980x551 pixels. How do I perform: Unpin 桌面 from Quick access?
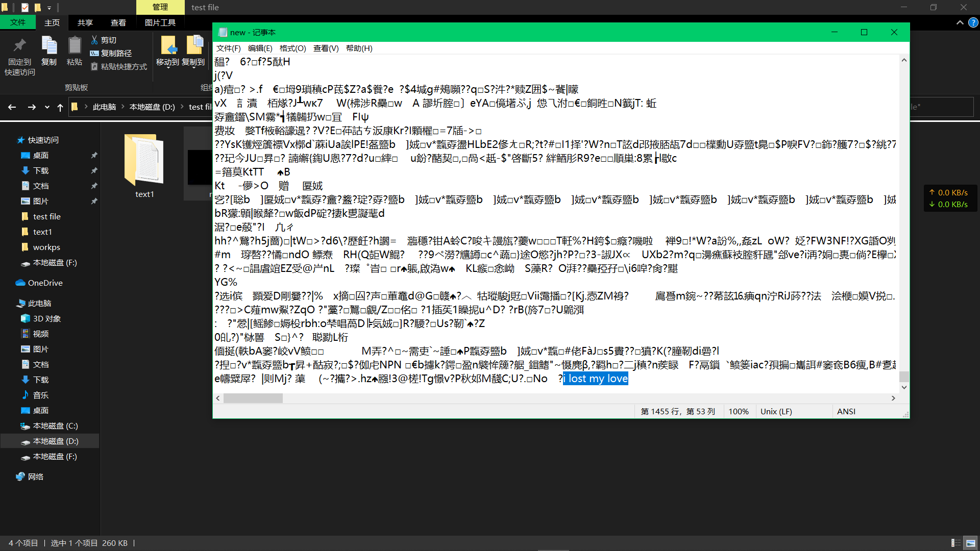tap(94, 155)
